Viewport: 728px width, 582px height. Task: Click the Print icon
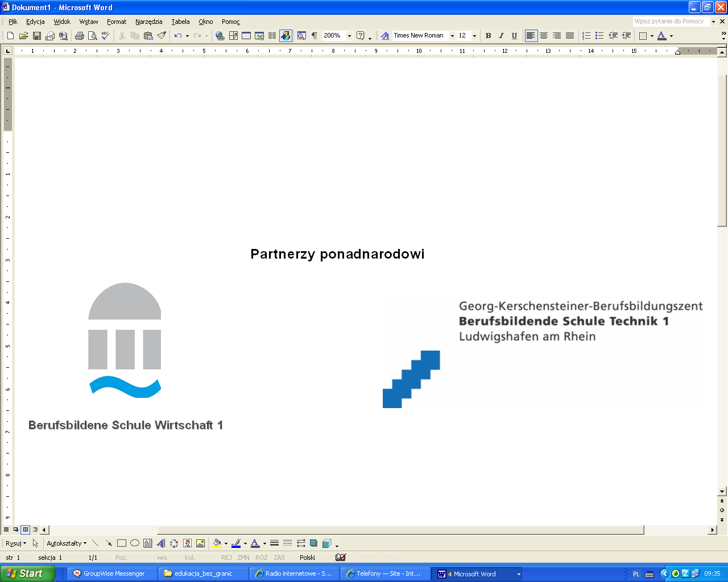79,36
